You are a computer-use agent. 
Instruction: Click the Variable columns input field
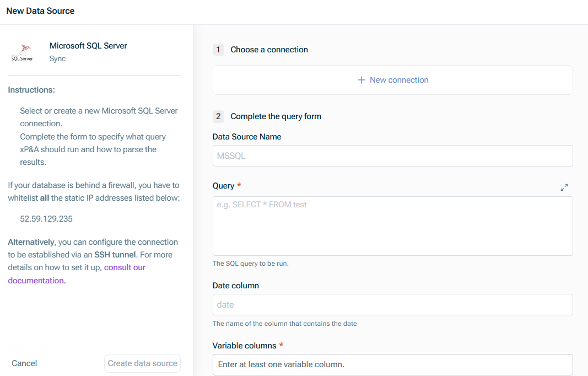(392, 364)
